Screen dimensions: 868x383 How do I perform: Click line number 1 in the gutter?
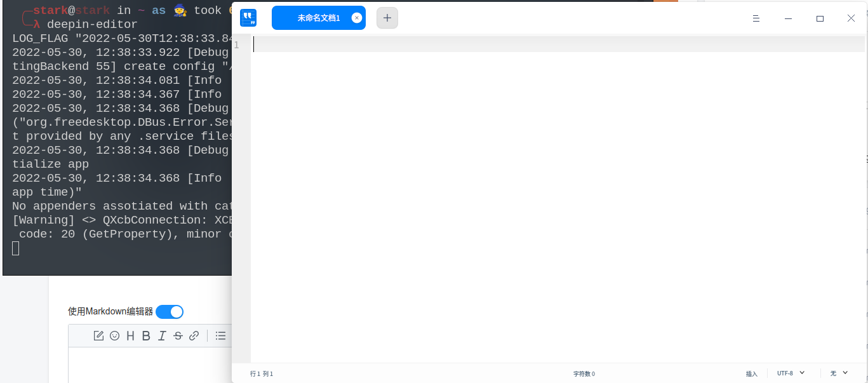(236, 44)
